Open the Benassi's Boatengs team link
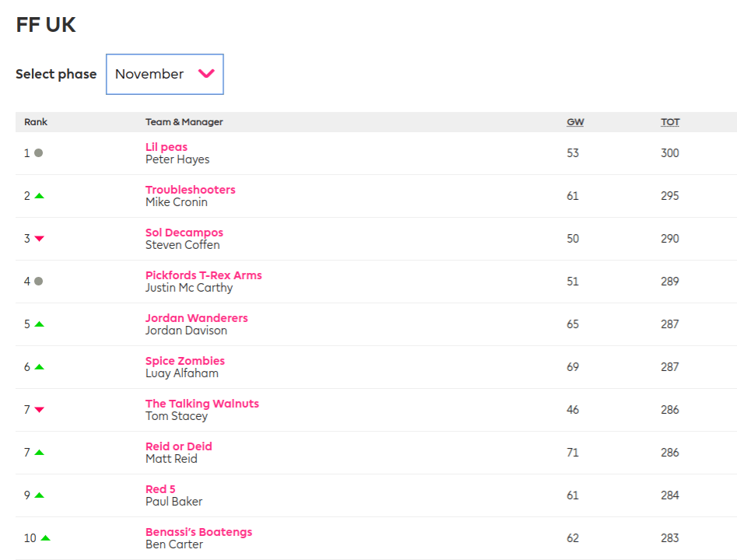The height and width of the screenshot is (560, 737). 198,532
